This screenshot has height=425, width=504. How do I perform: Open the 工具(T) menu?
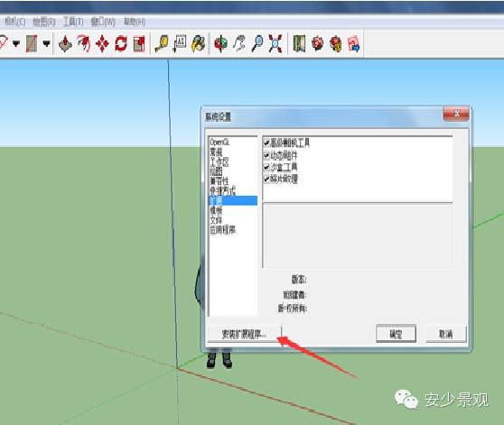(x=73, y=22)
